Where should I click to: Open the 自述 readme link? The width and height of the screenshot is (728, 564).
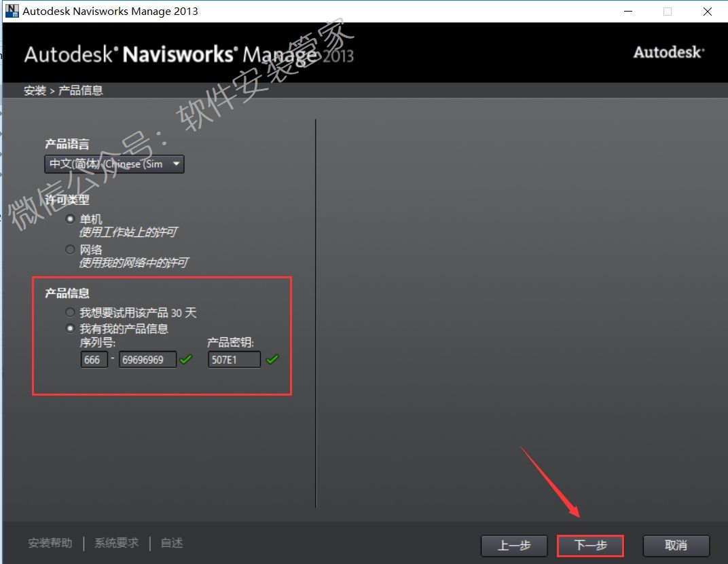[172, 543]
